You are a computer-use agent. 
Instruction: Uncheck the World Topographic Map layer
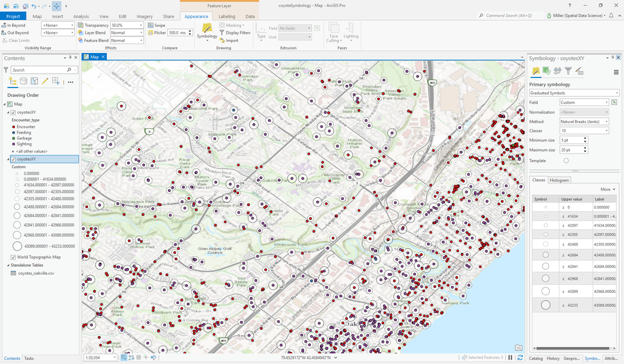[x=13, y=257]
